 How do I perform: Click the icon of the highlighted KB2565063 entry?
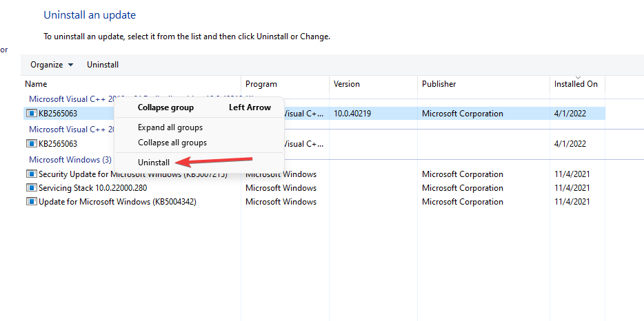click(32, 114)
